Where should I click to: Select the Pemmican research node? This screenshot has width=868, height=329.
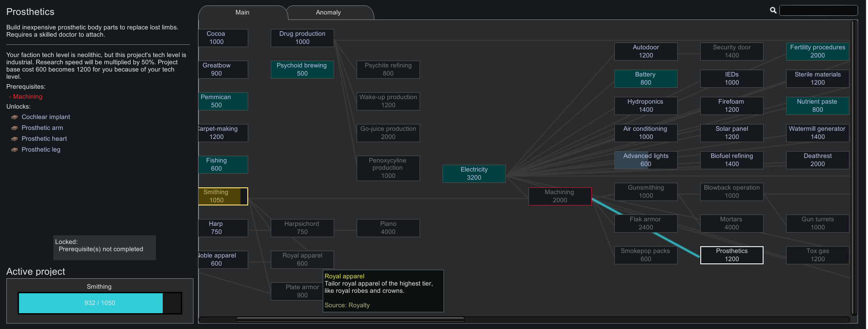coord(223,101)
